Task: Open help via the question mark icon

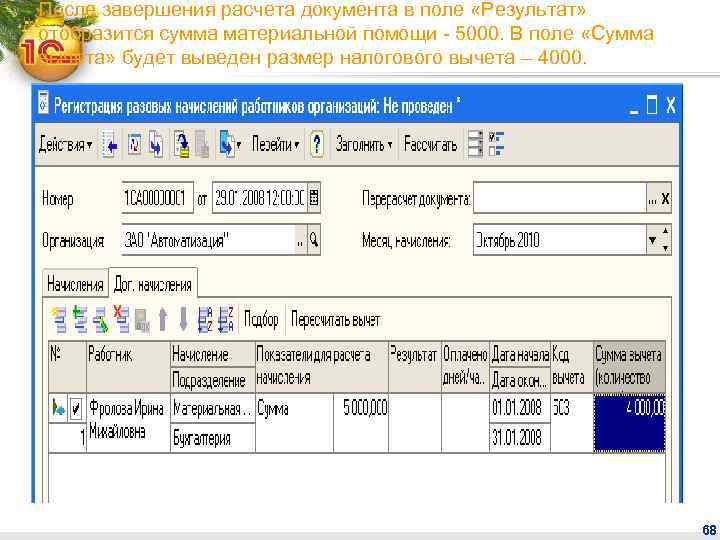Action: pyautogui.click(x=316, y=145)
